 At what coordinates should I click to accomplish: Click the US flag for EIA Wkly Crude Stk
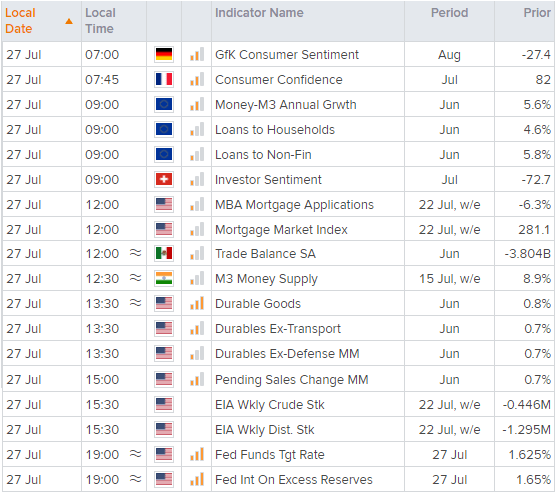(x=164, y=405)
